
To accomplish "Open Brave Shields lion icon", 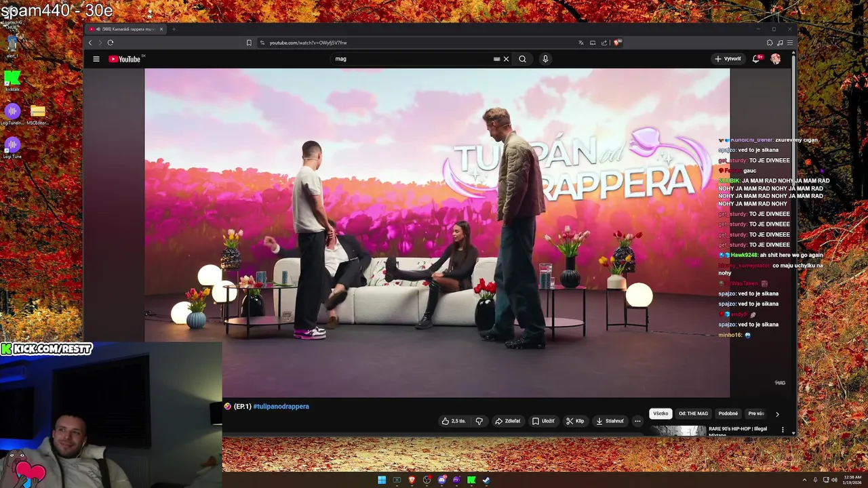I will [617, 43].
